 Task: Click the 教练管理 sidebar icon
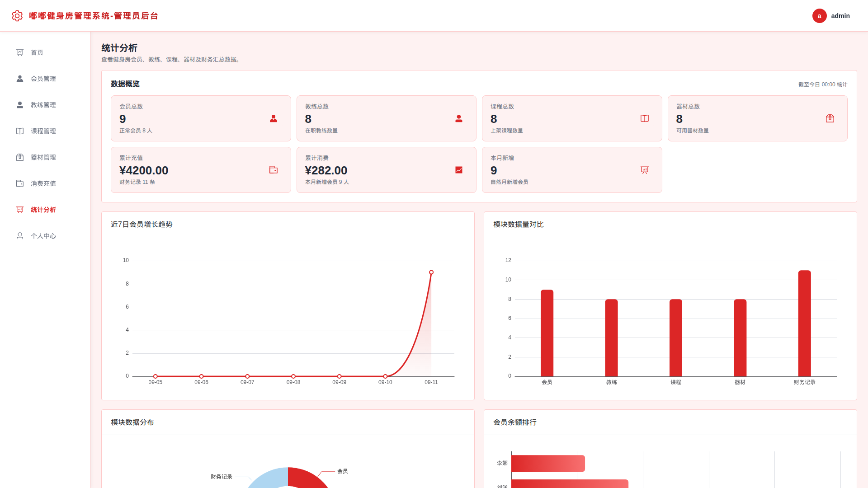point(20,105)
